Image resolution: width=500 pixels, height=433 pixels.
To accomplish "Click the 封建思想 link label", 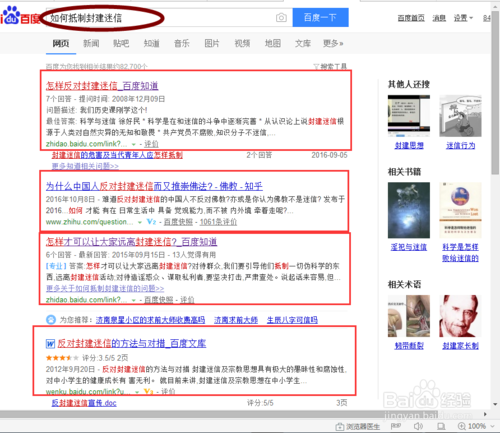I will coord(409,146).
